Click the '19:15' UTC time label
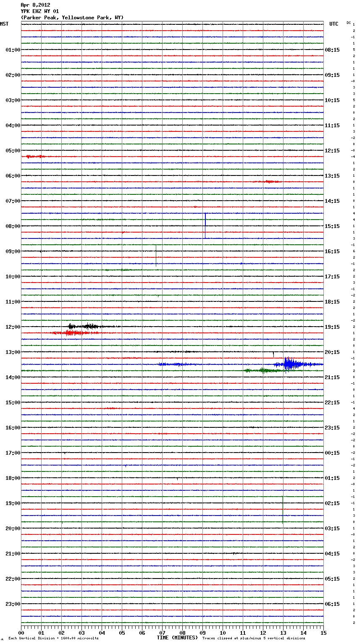 pyautogui.click(x=332, y=327)
